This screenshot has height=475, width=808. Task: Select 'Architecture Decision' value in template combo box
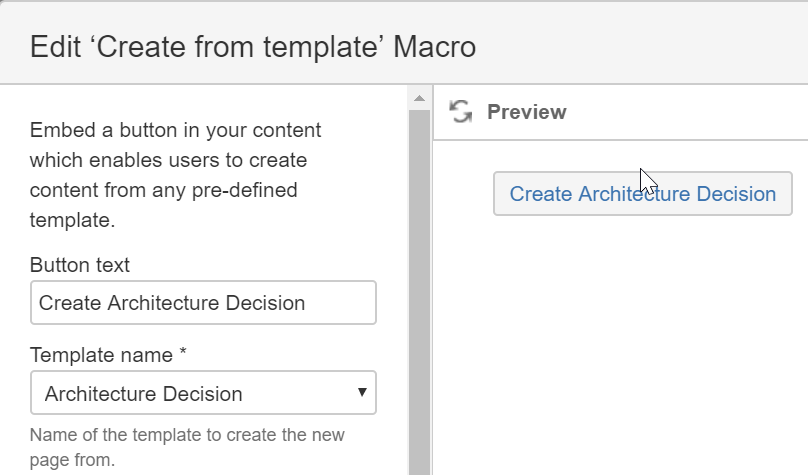click(x=144, y=393)
